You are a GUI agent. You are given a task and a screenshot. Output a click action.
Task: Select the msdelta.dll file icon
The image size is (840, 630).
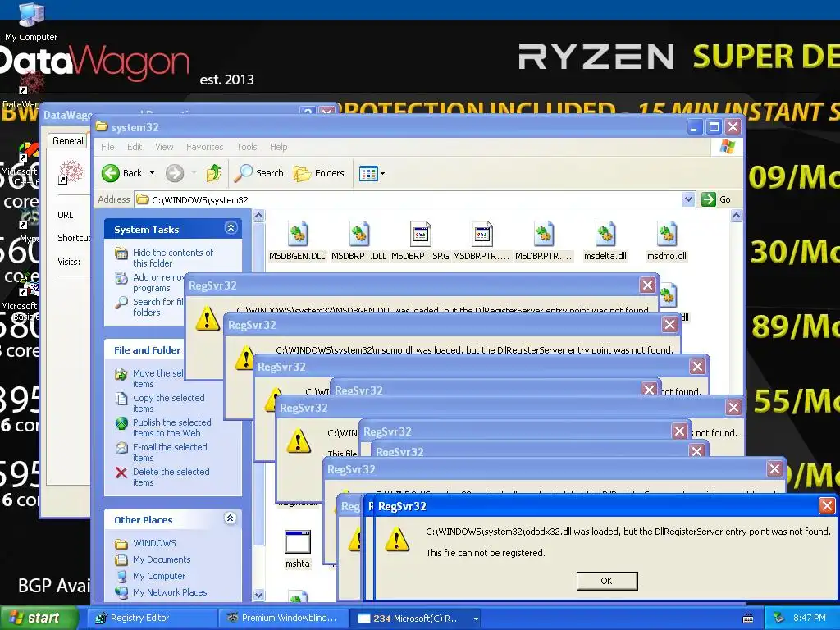click(605, 240)
